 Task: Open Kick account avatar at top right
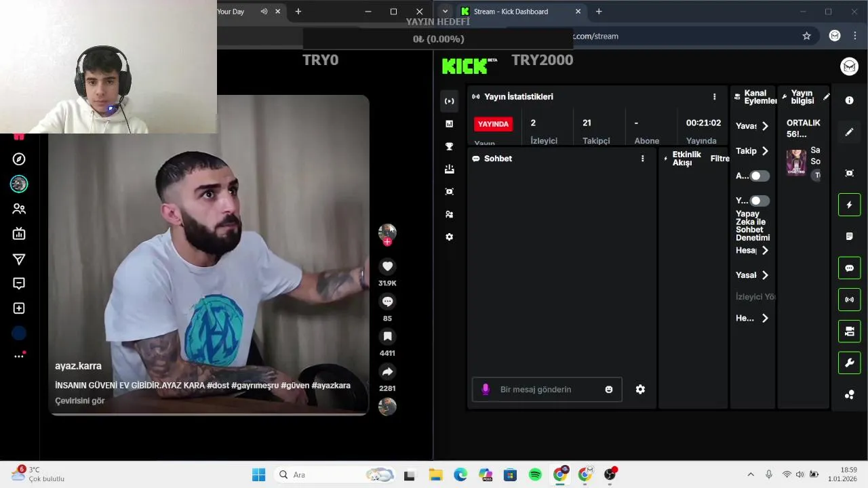[x=849, y=66]
